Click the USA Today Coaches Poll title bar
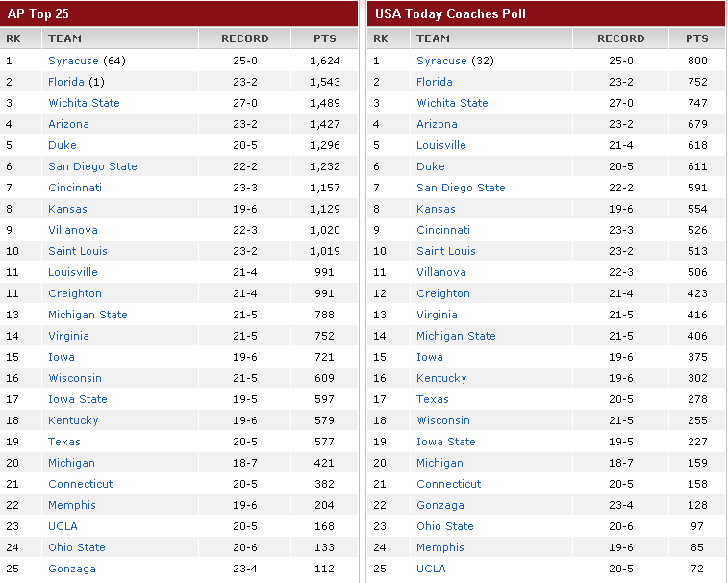 (x=546, y=13)
